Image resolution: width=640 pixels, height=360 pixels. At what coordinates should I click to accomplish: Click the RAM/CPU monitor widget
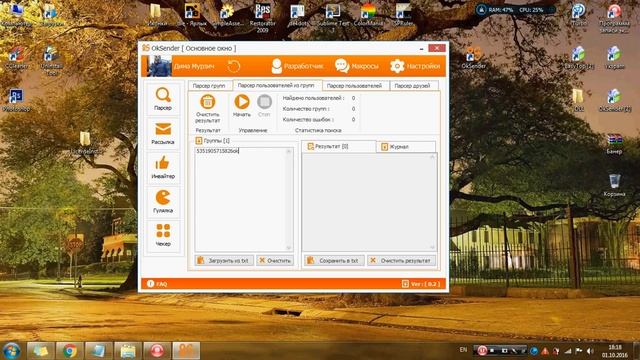(515, 9)
